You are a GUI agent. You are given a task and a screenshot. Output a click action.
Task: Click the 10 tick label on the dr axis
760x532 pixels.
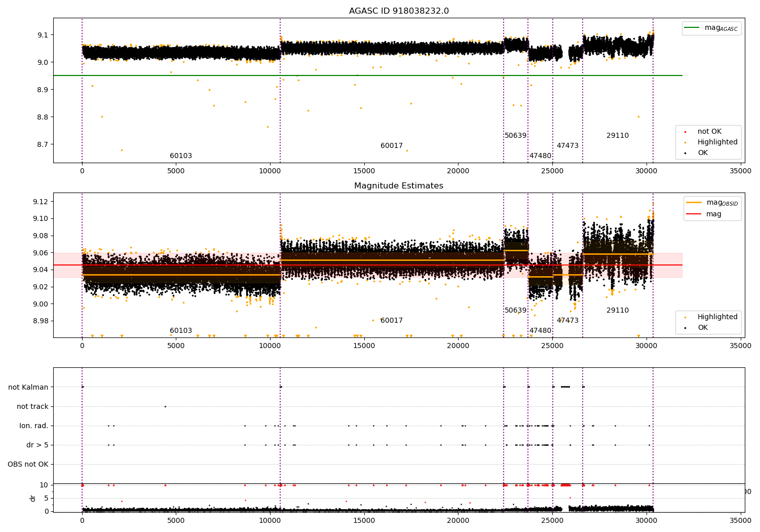pyautogui.click(x=44, y=485)
